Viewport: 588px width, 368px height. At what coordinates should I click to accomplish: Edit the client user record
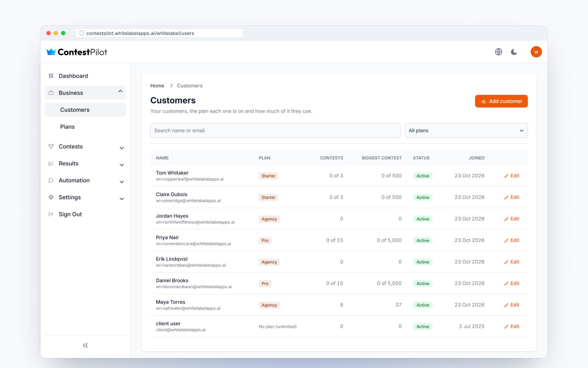(x=512, y=326)
